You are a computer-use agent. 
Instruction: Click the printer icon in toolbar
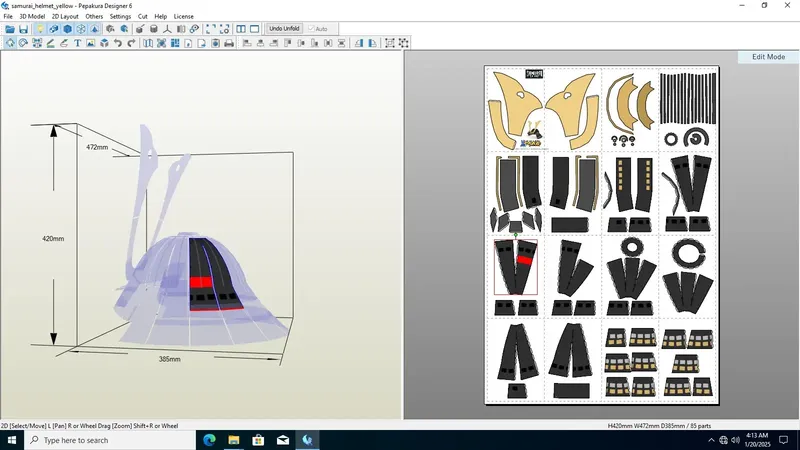(x=229, y=43)
